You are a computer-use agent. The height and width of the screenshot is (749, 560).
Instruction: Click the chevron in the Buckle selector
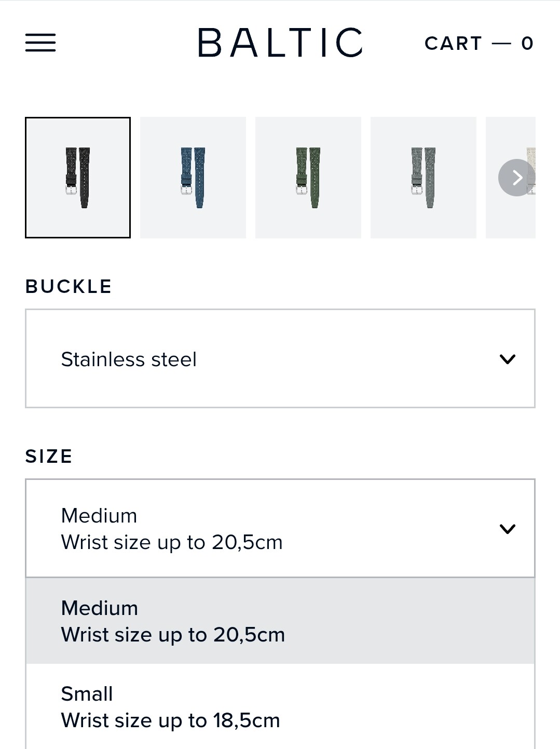pyautogui.click(x=507, y=359)
